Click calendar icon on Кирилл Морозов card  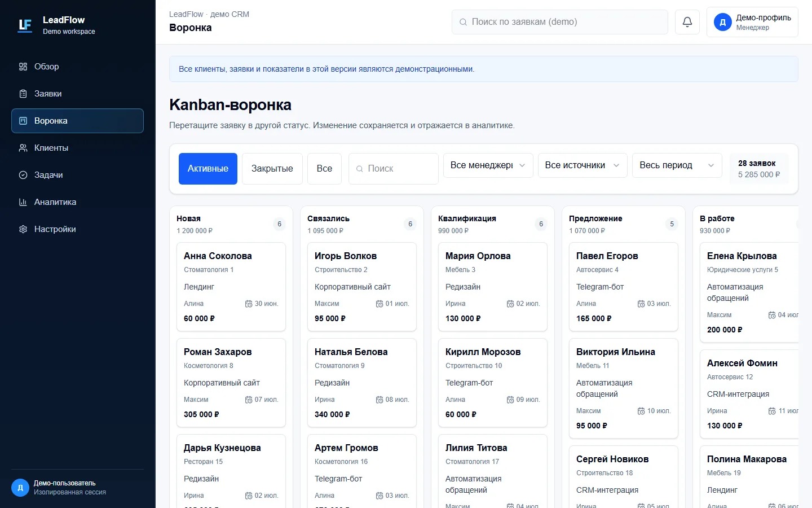[x=510, y=400]
